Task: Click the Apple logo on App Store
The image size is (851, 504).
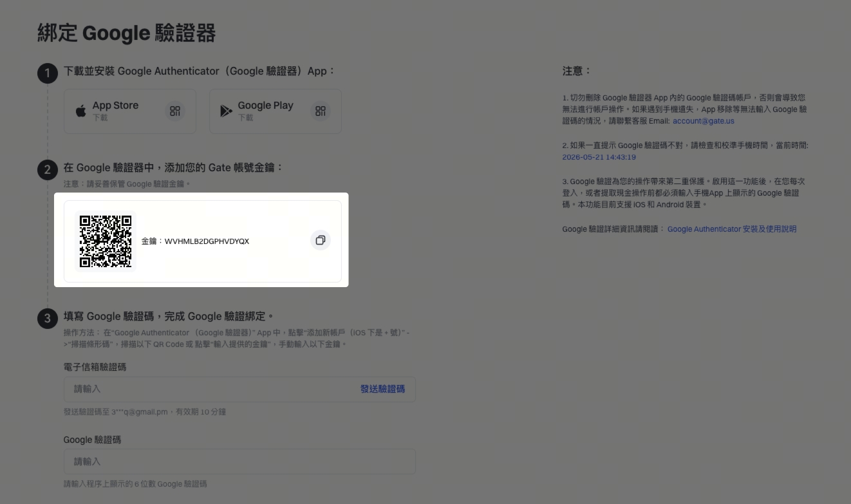Action: tap(81, 111)
